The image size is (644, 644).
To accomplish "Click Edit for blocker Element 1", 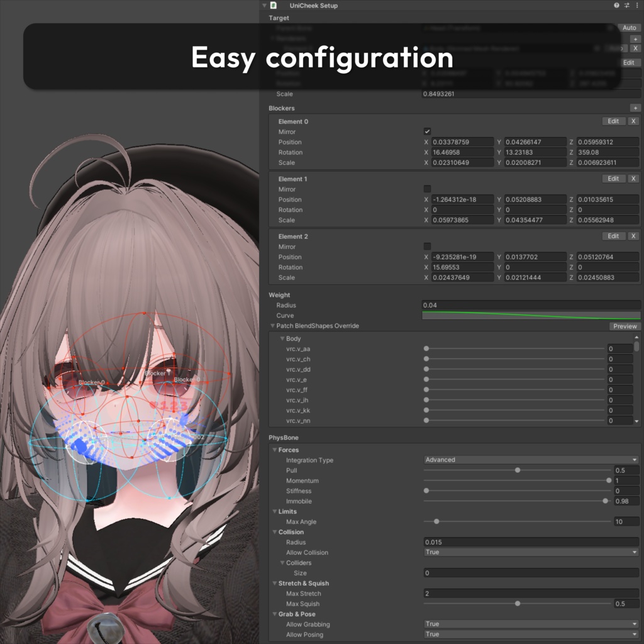I will [613, 179].
